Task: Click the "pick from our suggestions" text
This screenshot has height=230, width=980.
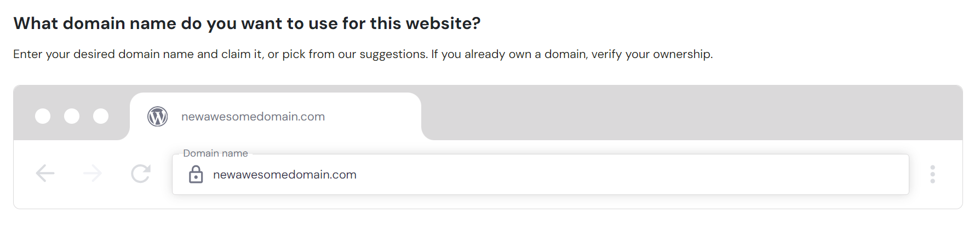Action: 354,54
